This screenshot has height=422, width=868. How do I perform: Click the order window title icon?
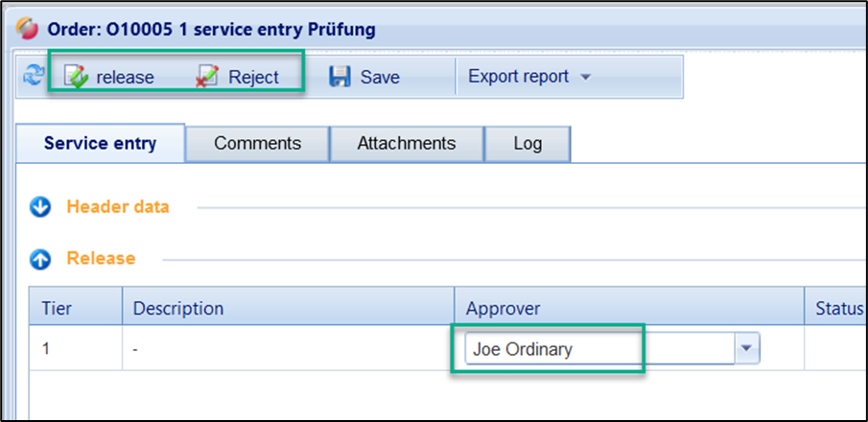pyautogui.click(x=28, y=28)
